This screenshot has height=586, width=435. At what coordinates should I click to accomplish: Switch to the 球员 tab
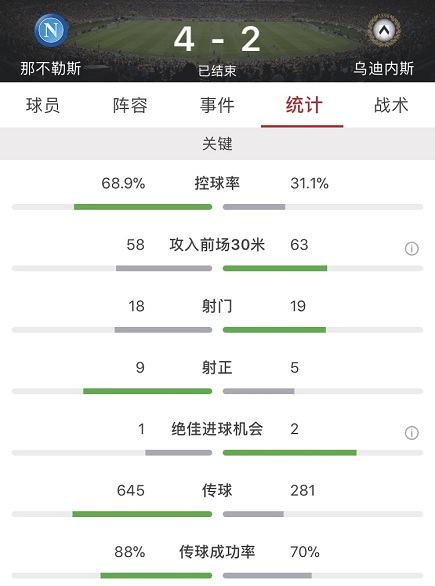tap(43, 105)
